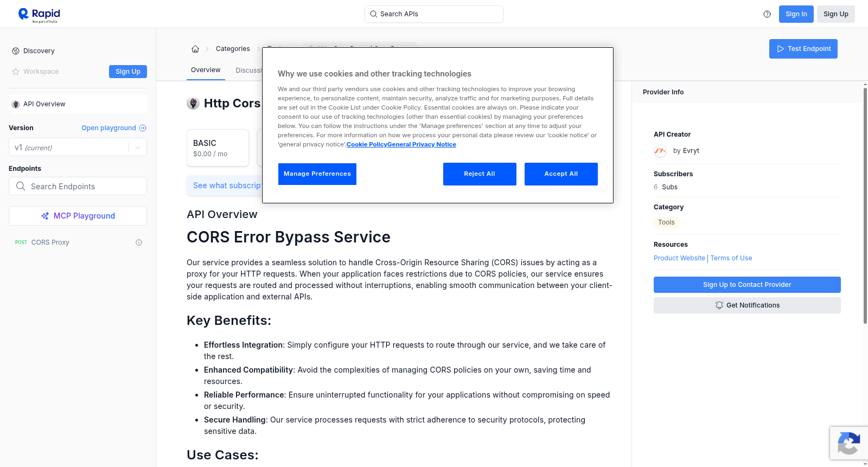
Task: Open the POST CORS Proxy endpoint
Action: click(x=78, y=242)
